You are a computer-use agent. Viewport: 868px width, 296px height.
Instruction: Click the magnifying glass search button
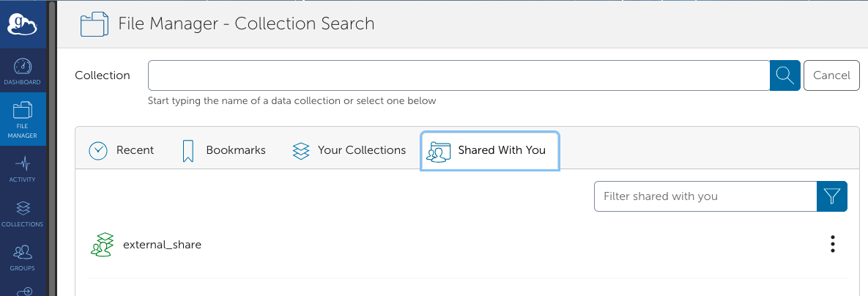coord(785,75)
